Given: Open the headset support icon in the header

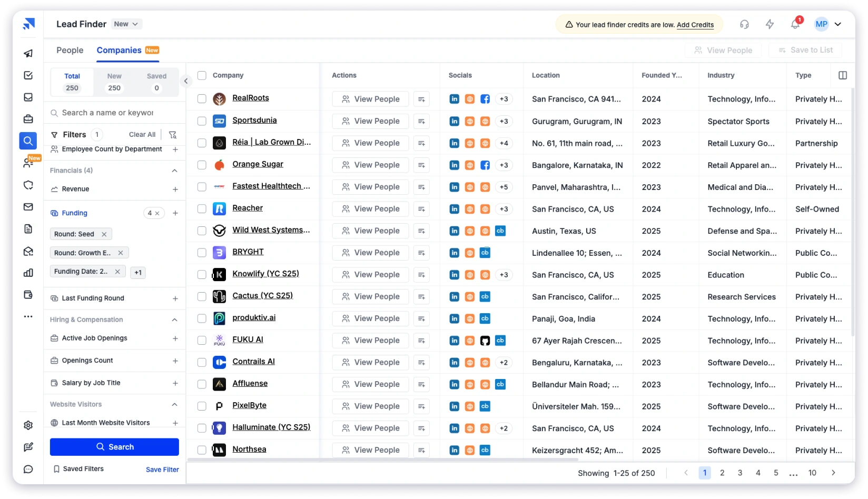Looking at the screenshot, I should [744, 24].
